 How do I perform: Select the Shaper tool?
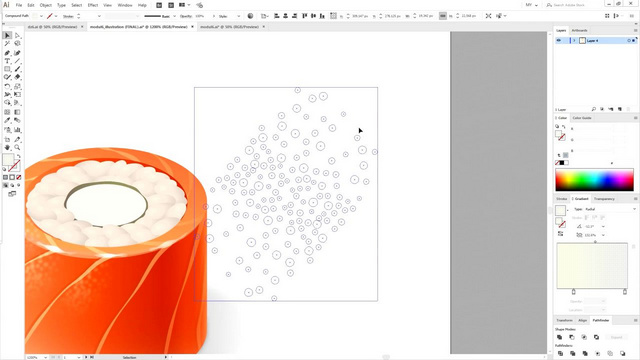(7, 77)
